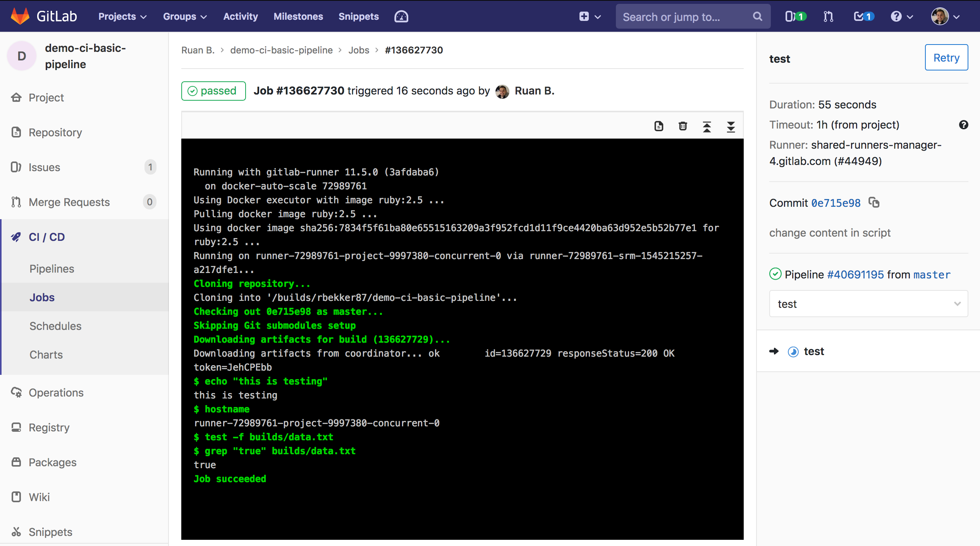Click the CI/CD rocket icon in sidebar
The width and height of the screenshot is (980, 546).
tap(17, 237)
